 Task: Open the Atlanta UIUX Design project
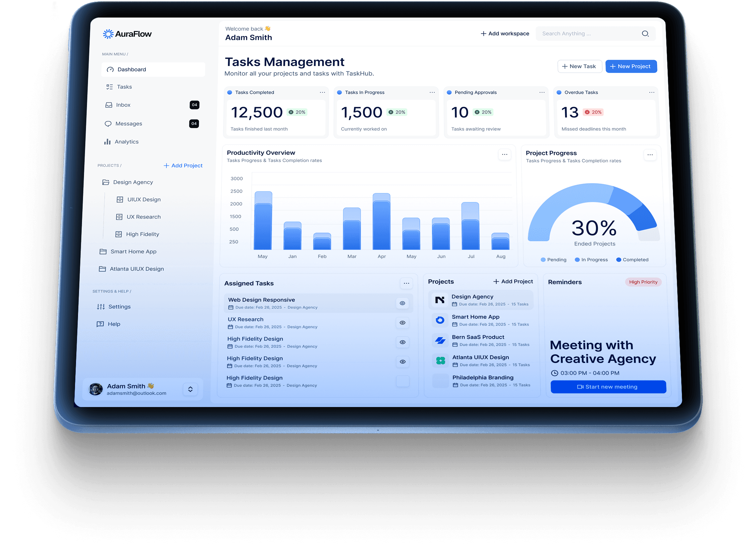point(137,269)
